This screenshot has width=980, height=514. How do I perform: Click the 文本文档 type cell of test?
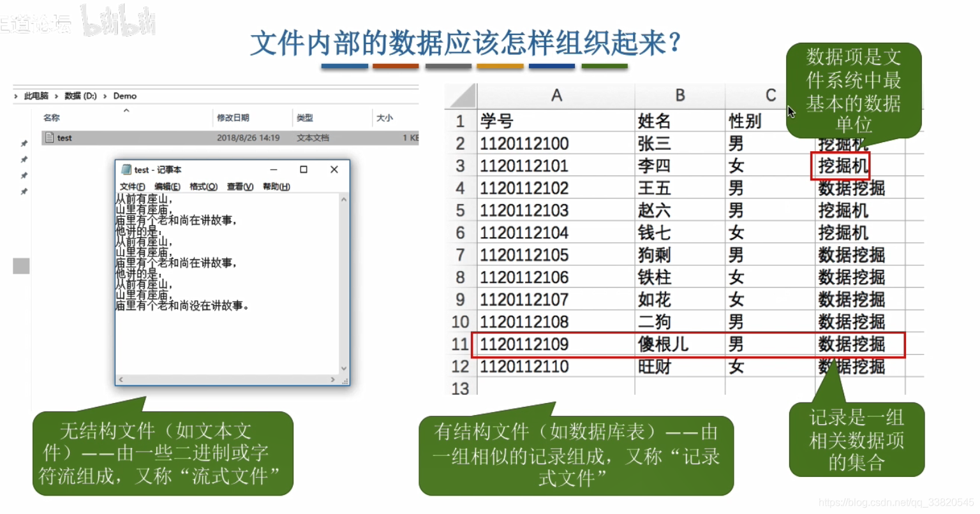coord(313,138)
